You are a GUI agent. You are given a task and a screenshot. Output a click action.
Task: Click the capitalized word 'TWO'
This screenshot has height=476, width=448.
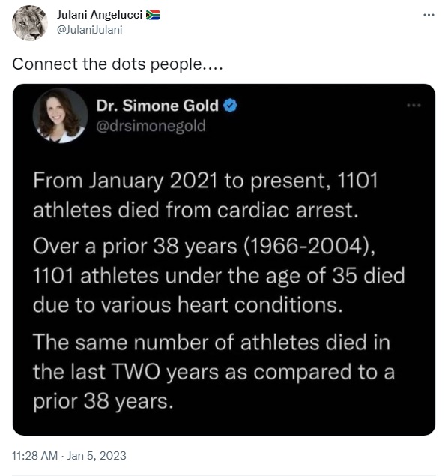pyautogui.click(x=136, y=372)
